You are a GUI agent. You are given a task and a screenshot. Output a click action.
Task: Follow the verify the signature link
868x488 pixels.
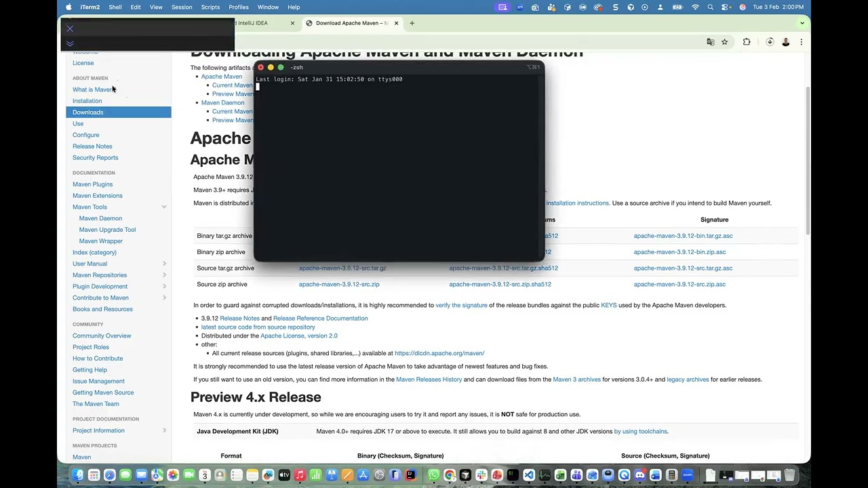pyautogui.click(x=461, y=306)
